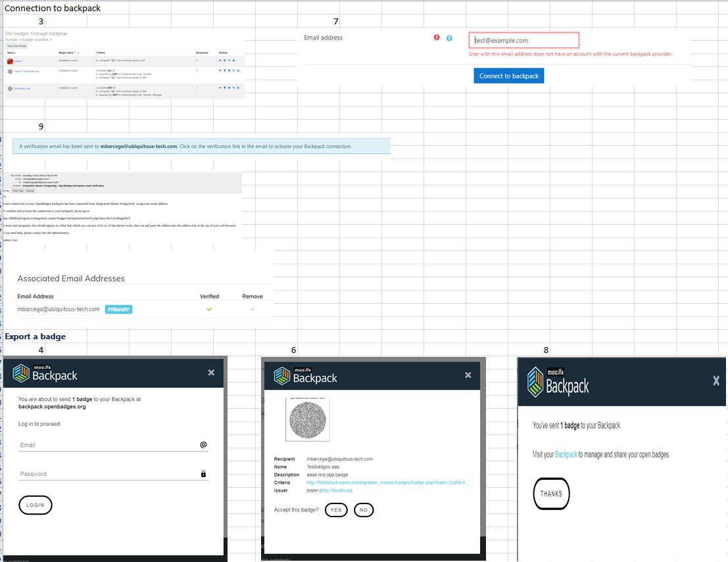Open the badge2 link
This screenshot has width=728, height=562.
[18, 61]
